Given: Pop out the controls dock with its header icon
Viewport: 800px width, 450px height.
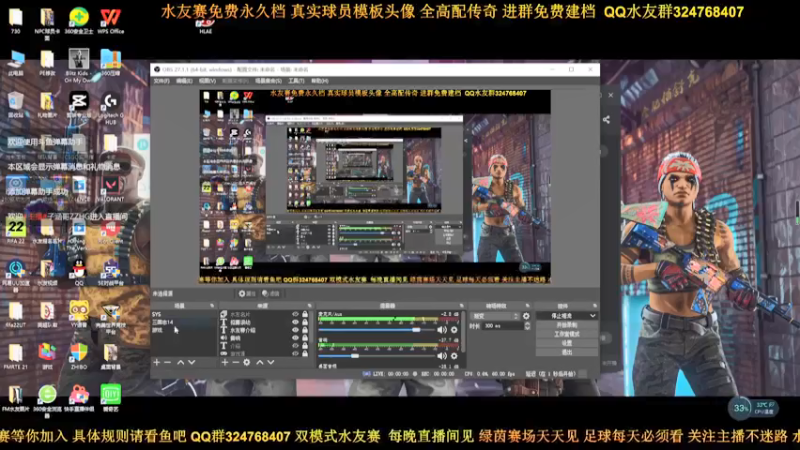Looking at the screenshot, I should [x=594, y=306].
